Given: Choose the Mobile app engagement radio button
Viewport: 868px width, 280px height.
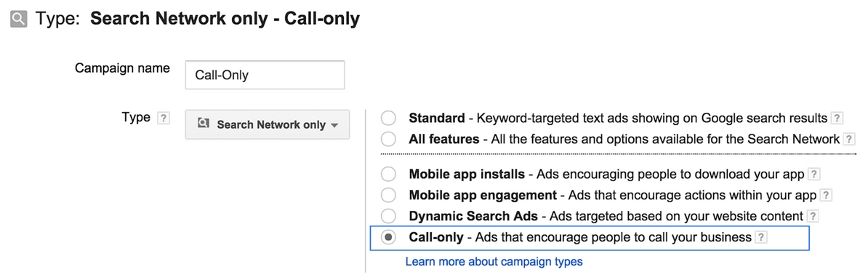Looking at the screenshot, I should [x=389, y=196].
